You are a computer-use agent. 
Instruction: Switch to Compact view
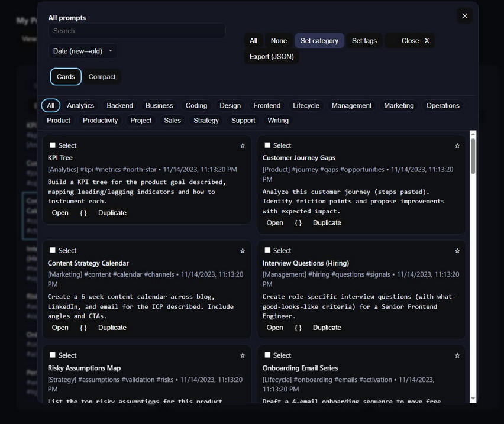pyautogui.click(x=102, y=77)
